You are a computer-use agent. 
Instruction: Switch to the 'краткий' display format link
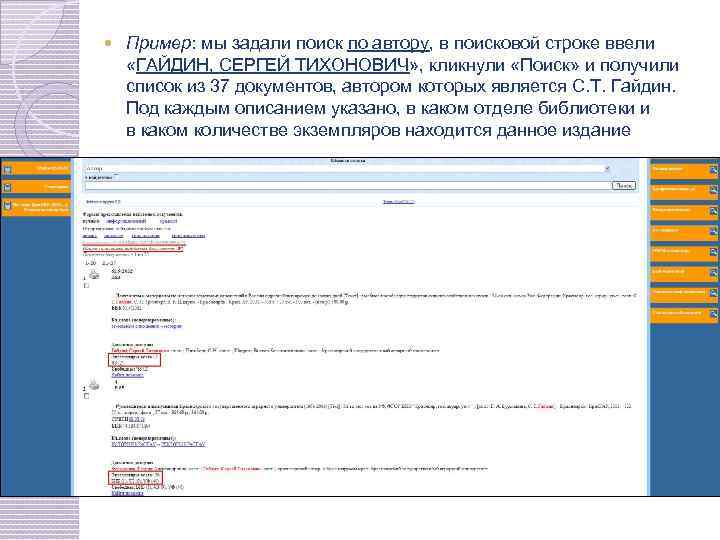pyautogui.click(x=168, y=221)
